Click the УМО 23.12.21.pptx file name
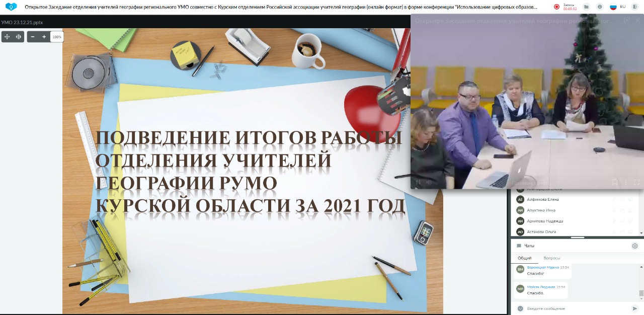644x315 pixels. [x=22, y=23]
